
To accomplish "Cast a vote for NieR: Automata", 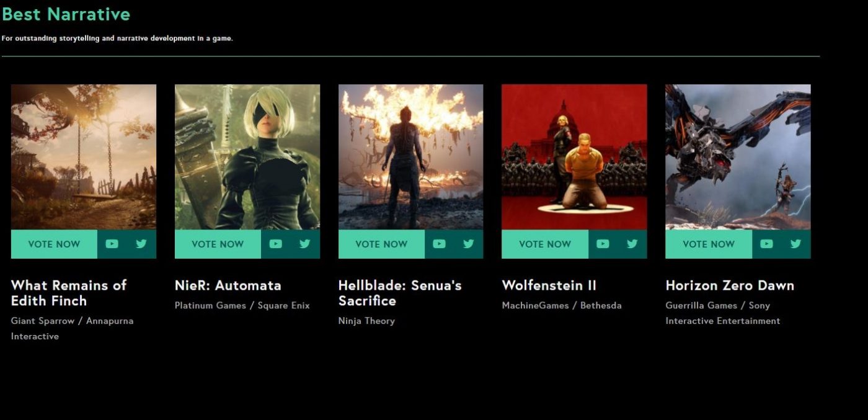I will [218, 244].
